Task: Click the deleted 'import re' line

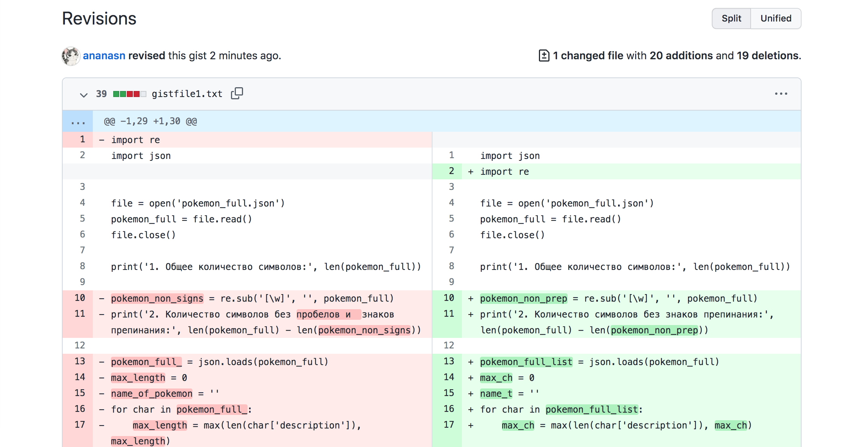Action: click(135, 140)
